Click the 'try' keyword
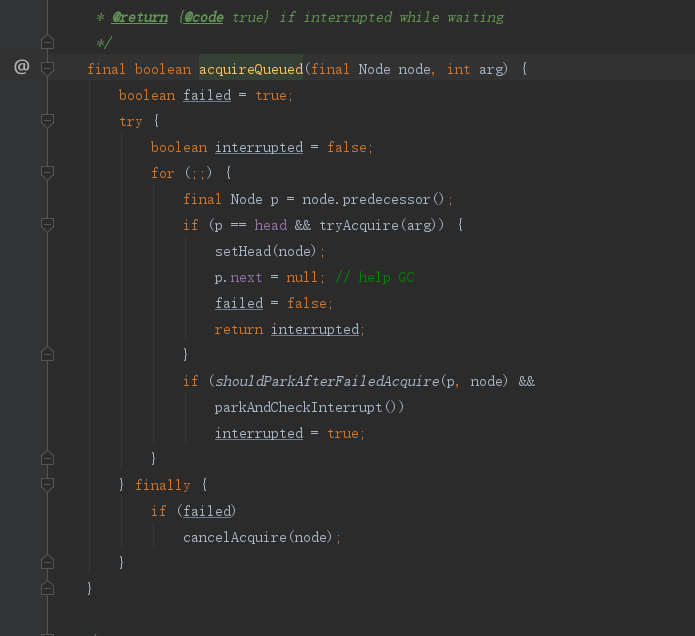Viewport: 695px width, 636px height. click(x=131, y=121)
